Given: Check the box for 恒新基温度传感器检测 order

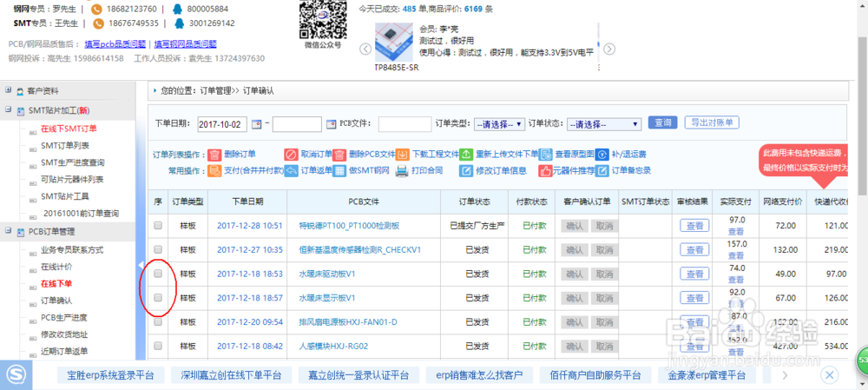Looking at the screenshot, I should [x=158, y=249].
